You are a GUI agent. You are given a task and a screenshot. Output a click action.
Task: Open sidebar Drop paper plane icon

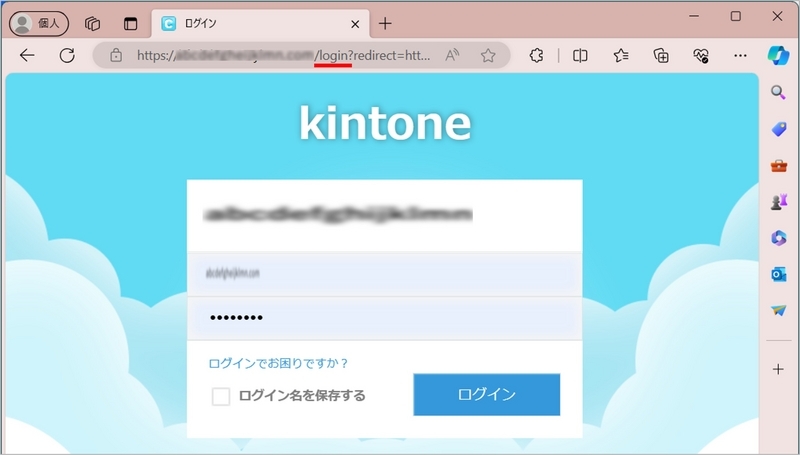779,310
